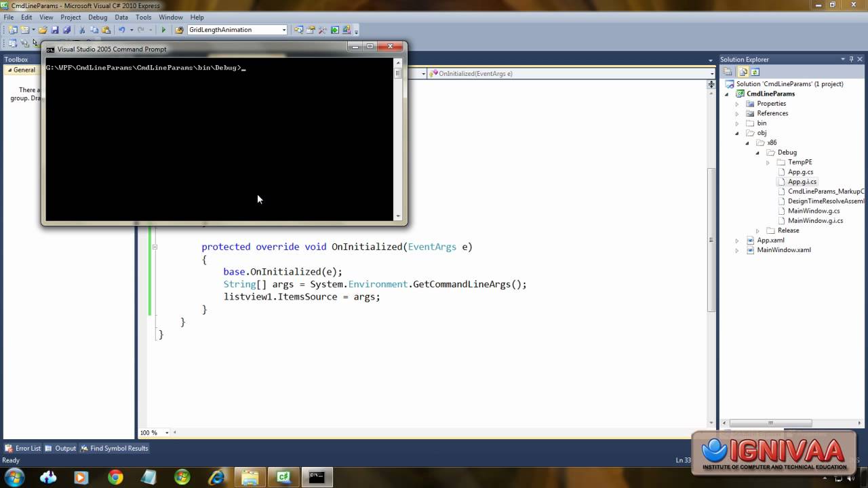Click the Properties icon in Solution Explorer toolbar
The width and height of the screenshot is (868, 488).
point(728,72)
